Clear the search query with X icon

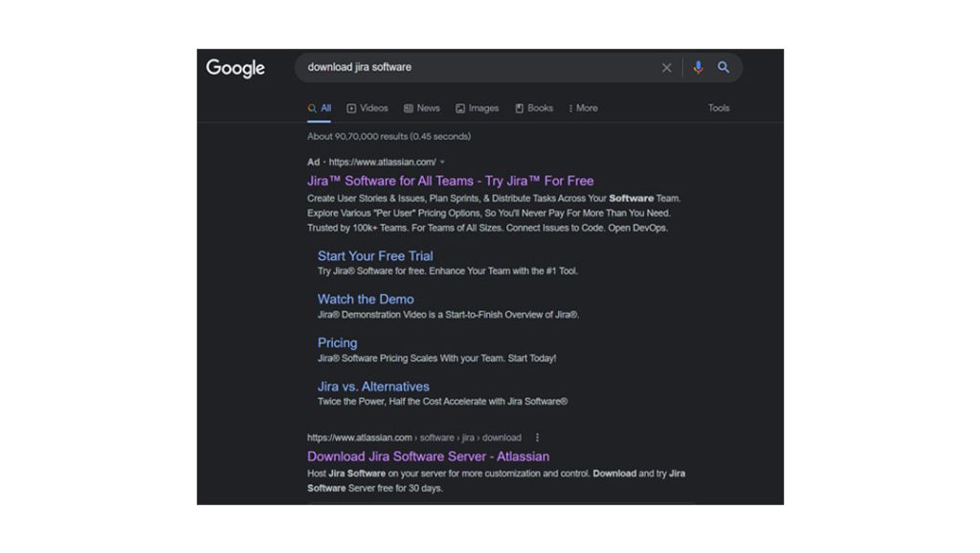tap(666, 68)
